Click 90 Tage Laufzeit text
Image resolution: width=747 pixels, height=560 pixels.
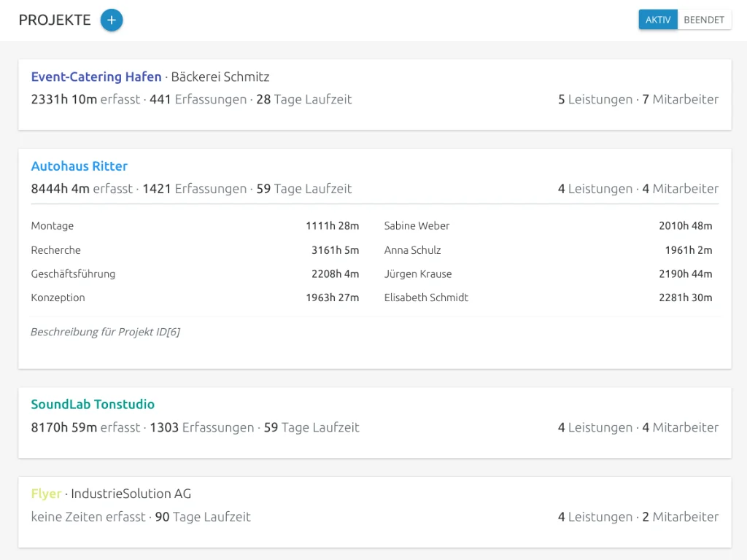203,517
